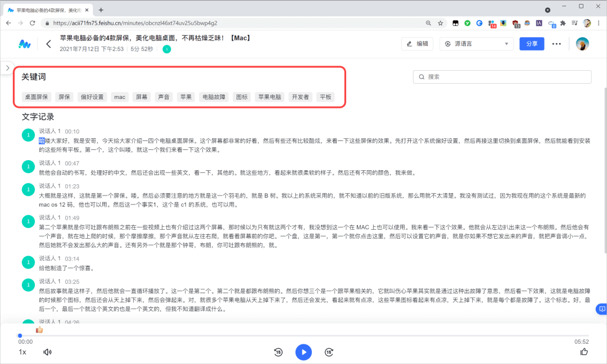Select the 桌面屏保 keyword tag
Image resolution: width=607 pixels, height=364 pixels.
(37, 97)
